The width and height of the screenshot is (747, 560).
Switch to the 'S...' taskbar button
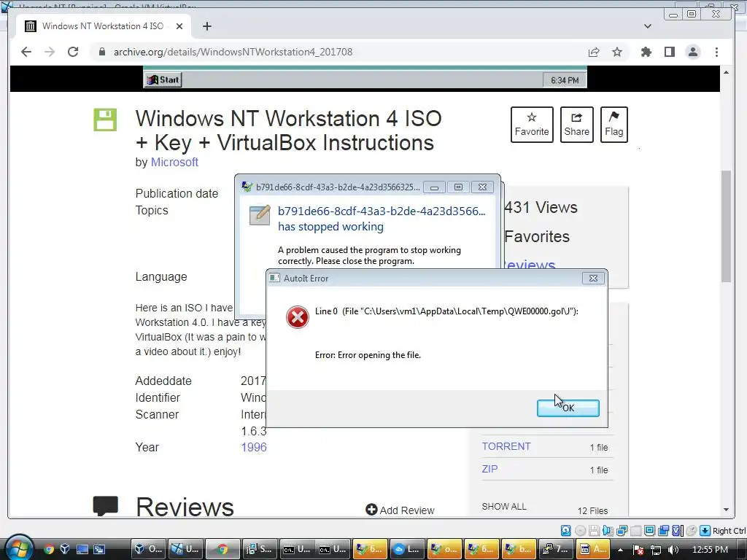pyautogui.click(x=260, y=549)
